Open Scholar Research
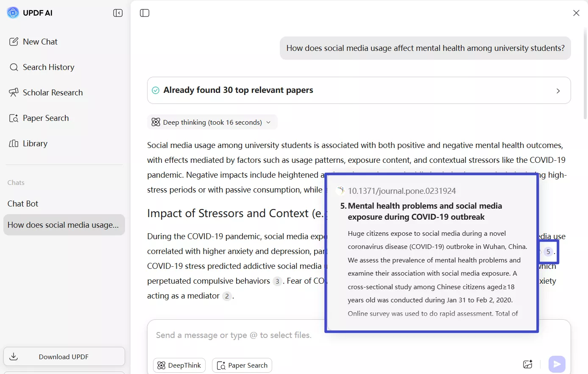Screen dimensions: 588x374 53,92
